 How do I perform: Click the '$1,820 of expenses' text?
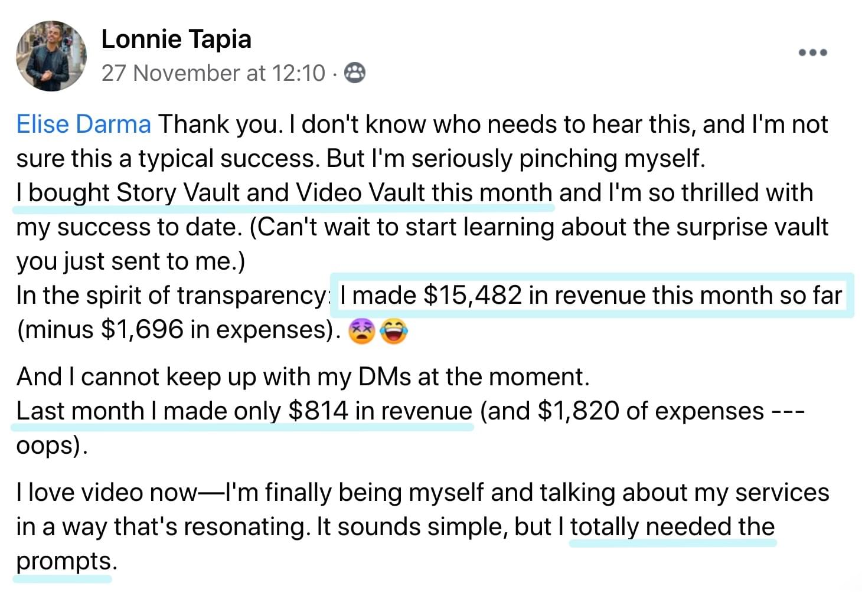[x=650, y=411]
